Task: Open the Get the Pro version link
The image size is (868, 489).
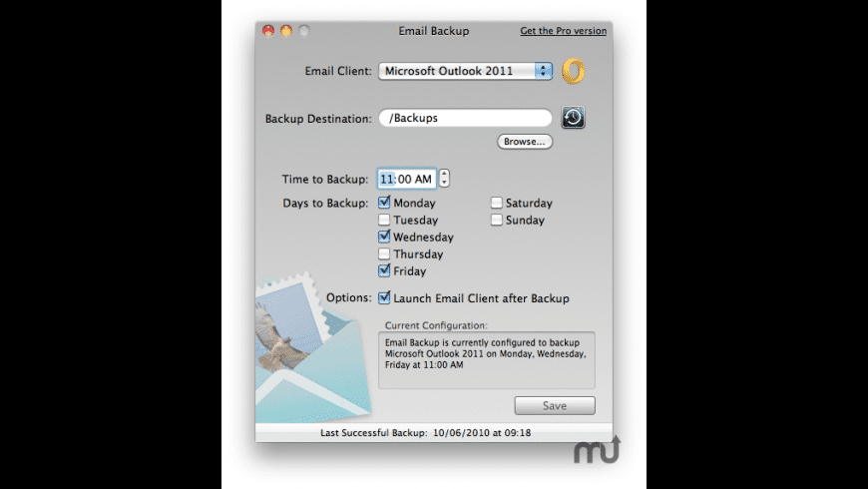Action: tap(563, 31)
